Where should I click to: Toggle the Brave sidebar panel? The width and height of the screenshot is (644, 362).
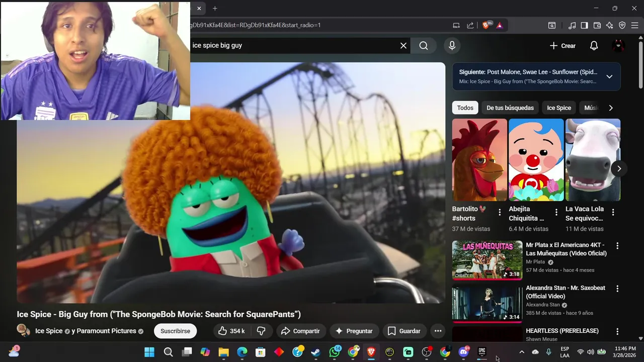584,25
